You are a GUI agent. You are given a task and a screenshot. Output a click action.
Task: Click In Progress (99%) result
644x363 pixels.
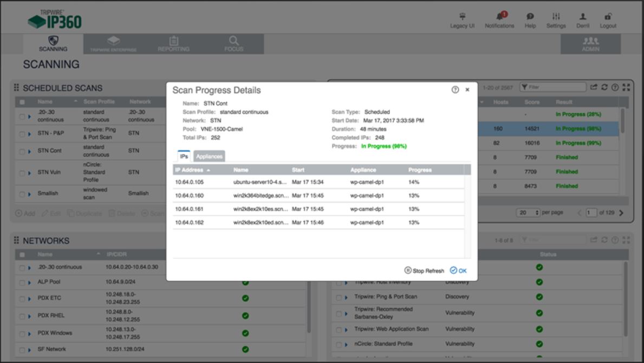pyautogui.click(x=578, y=143)
